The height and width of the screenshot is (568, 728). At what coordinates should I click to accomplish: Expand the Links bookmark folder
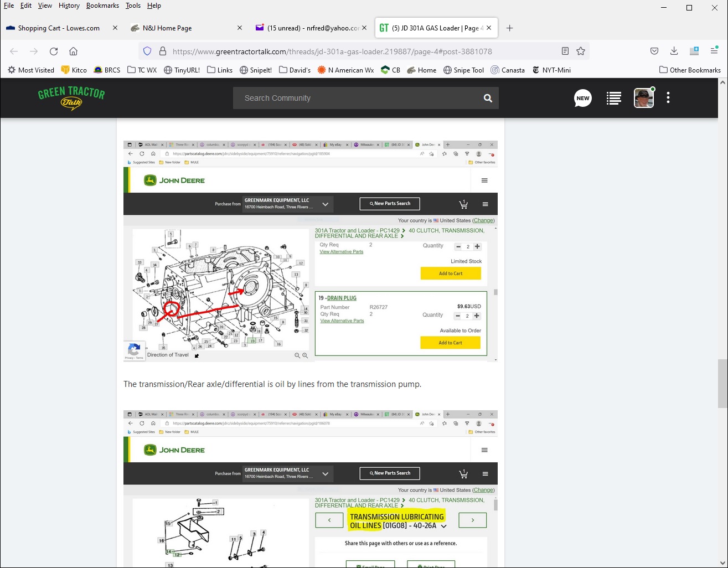[x=220, y=70]
